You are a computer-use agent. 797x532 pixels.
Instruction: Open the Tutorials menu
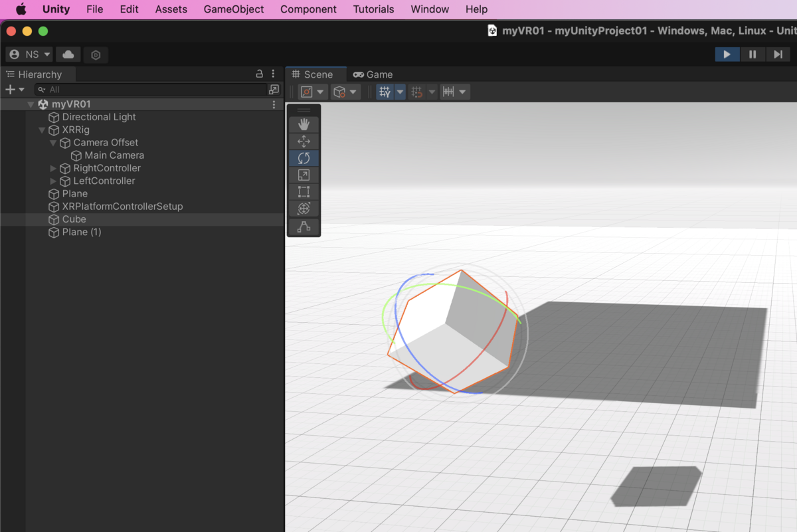pos(373,9)
